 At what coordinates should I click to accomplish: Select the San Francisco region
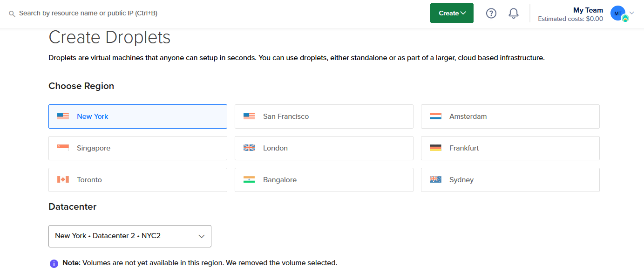(x=324, y=116)
